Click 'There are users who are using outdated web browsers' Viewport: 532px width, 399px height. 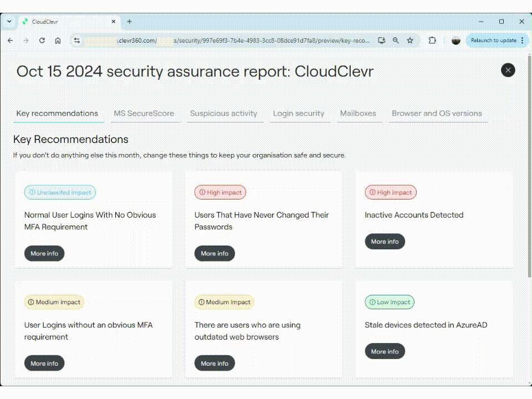[x=247, y=331]
